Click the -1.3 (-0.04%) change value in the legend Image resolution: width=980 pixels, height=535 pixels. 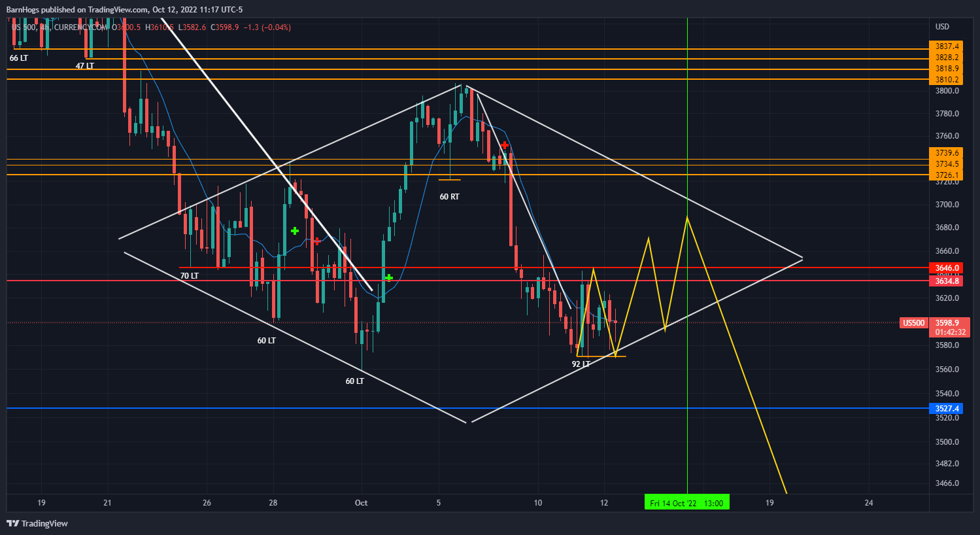pos(267,27)
